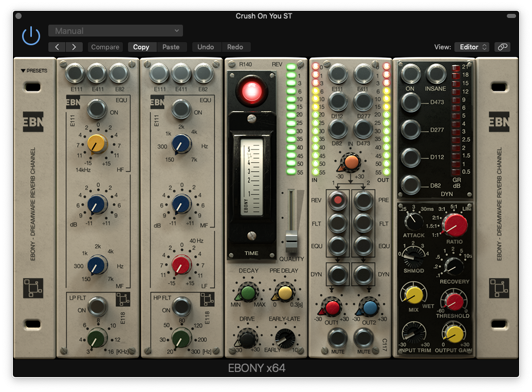Image resolution: width=532 pixels, height=392 pixels.
Task: Select E111 button on first EQ module
Action: point(75,73)
